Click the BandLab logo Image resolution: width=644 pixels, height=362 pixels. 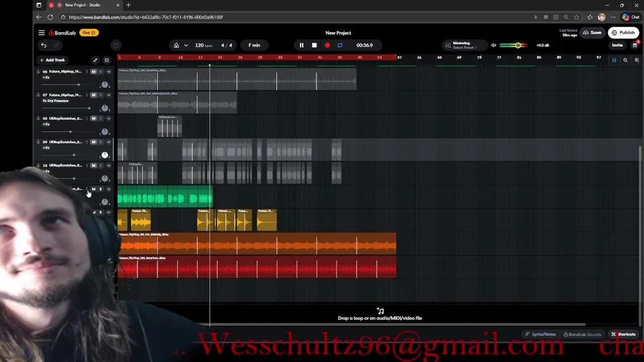pyautogui.click(x=62, y=33)
